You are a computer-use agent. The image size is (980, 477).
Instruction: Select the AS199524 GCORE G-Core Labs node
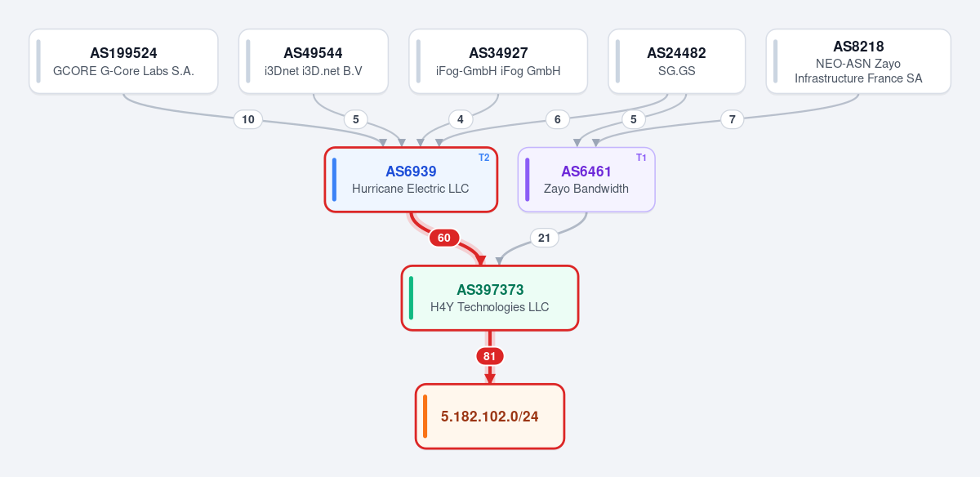point(123,61)
